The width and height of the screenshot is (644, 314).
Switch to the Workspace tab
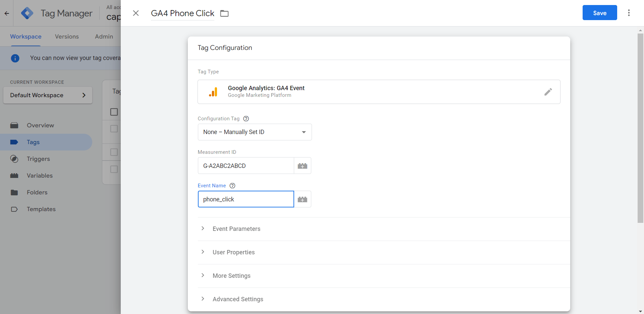[26, 37]
